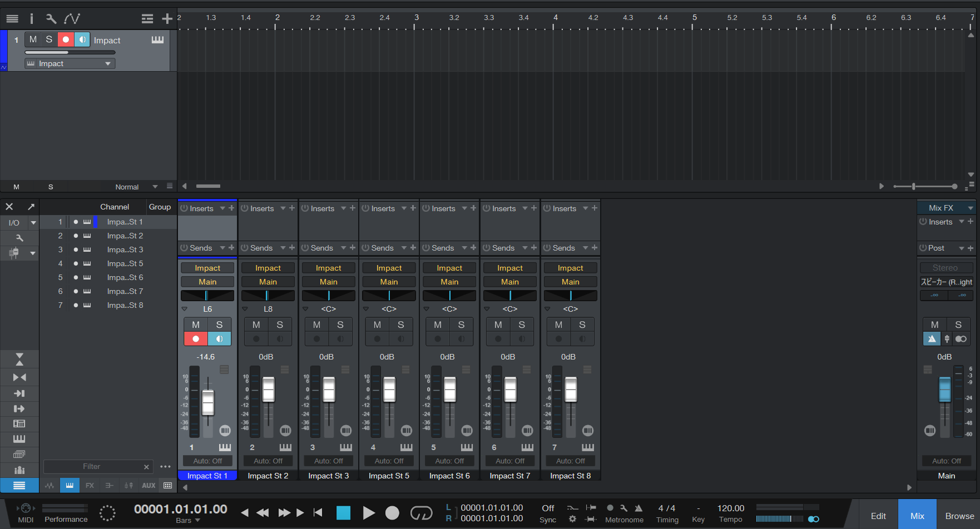Click the Impact input button on Impact St 8
This screenshot has width=980, height=529.
pos(571,268)
